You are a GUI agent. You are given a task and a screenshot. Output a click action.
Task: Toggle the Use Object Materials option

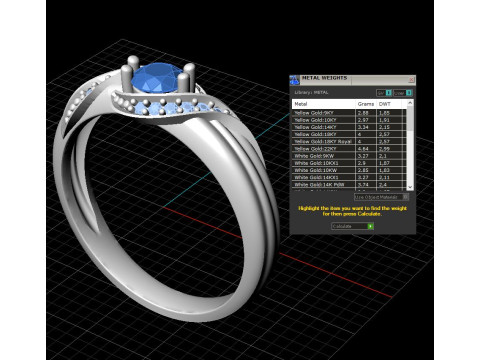click(381, 197)
